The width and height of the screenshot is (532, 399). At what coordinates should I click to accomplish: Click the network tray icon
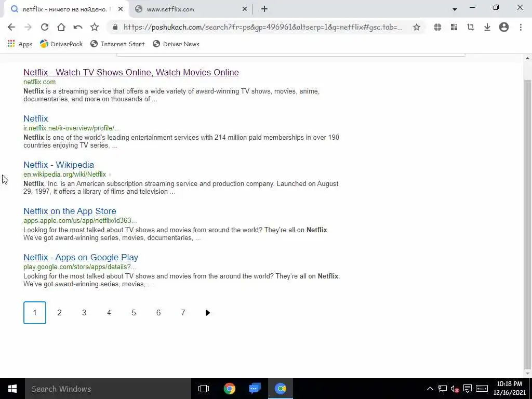[x=443, y=389]
